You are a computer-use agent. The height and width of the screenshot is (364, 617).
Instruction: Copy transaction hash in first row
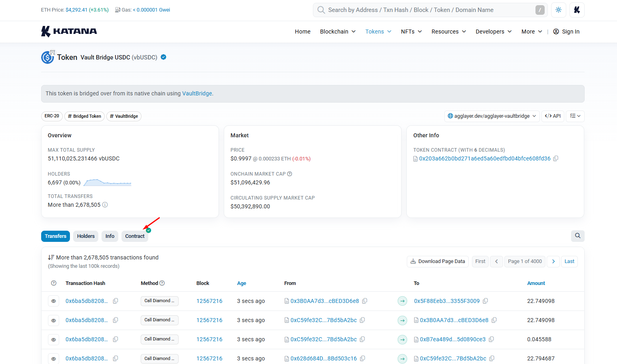click(115, 301)
